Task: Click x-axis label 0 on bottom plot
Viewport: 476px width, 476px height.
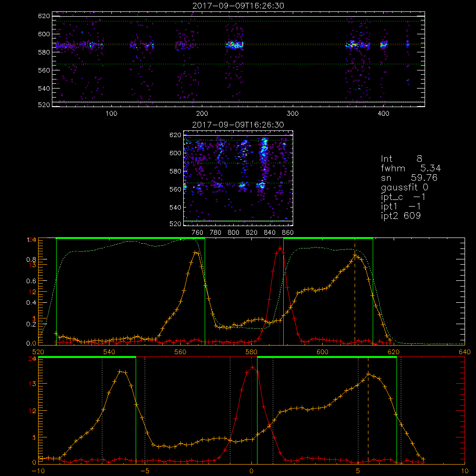Action: click(252, 471)
